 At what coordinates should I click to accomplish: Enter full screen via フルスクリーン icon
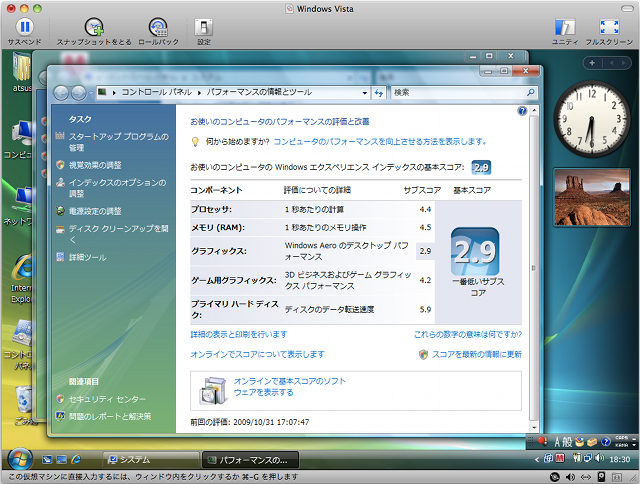coord(610,26)
